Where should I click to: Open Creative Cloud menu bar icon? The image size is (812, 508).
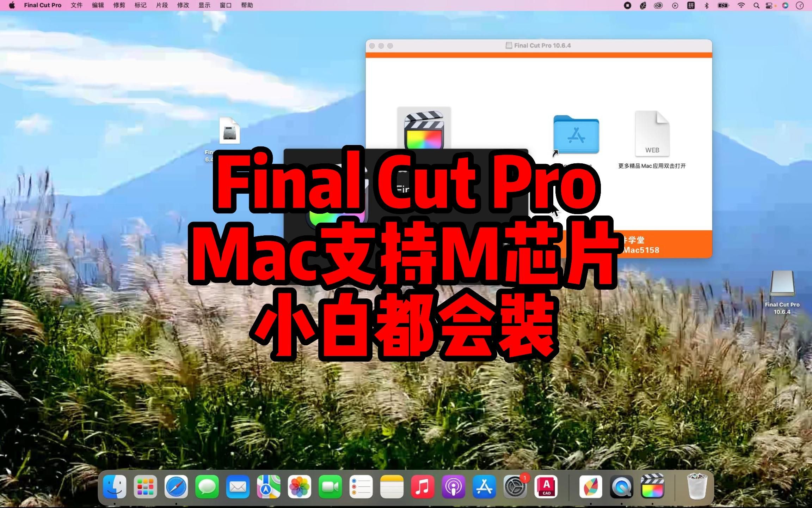[658, 5]
